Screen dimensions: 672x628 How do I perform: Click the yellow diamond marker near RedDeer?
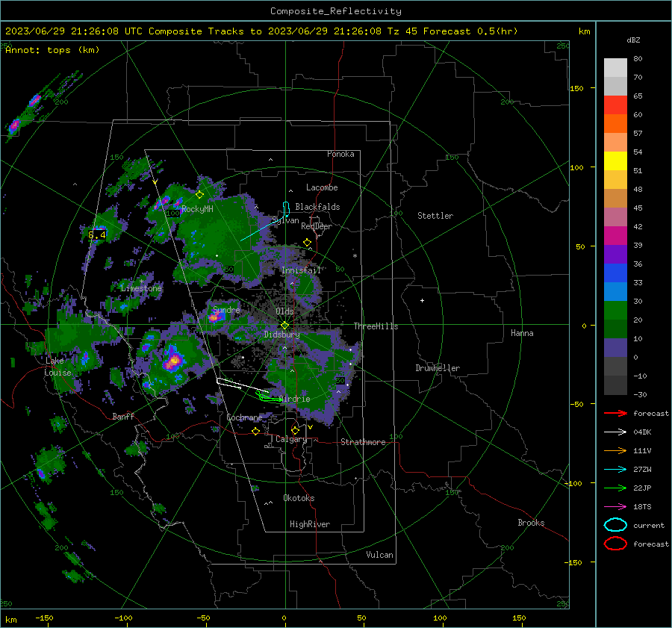pyautogui.click(x=308, y=243)
